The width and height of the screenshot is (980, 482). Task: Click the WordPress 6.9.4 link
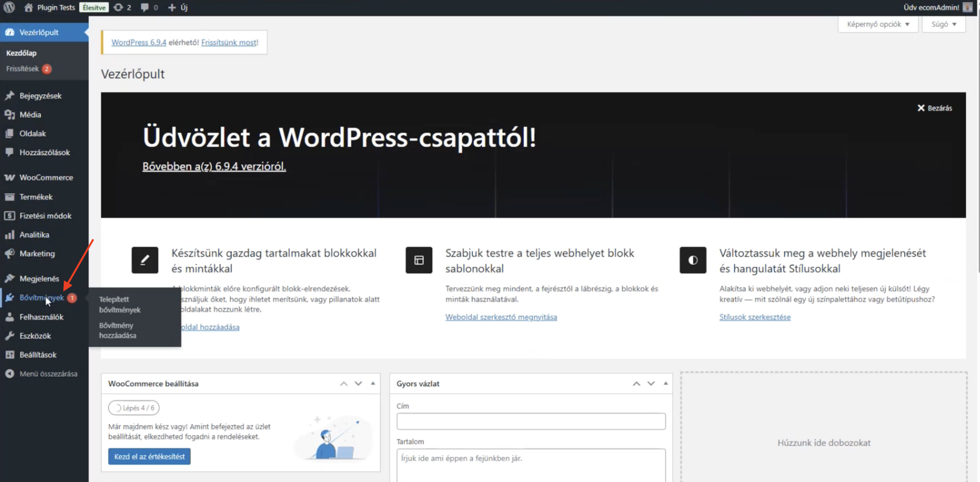(139, 42)
